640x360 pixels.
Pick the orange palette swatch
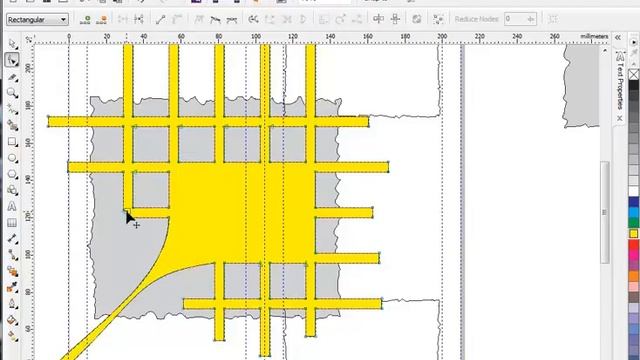tap(634, 276)
